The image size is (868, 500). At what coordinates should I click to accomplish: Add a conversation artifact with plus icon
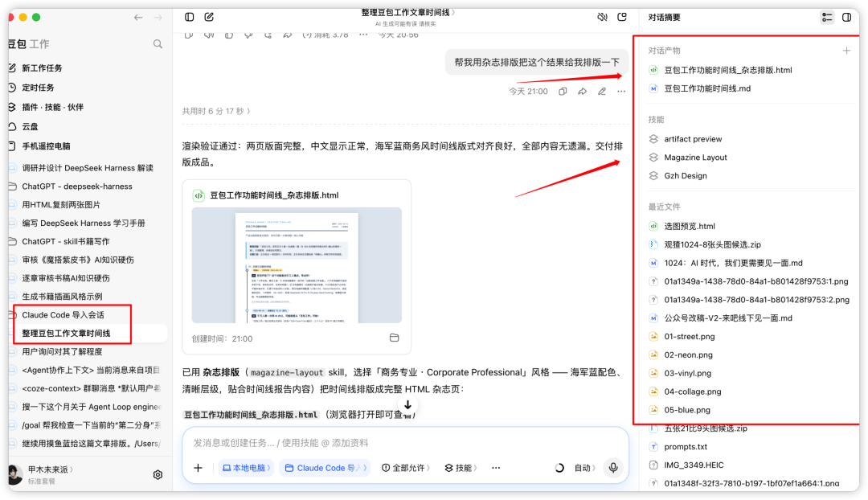click(846, 51)
